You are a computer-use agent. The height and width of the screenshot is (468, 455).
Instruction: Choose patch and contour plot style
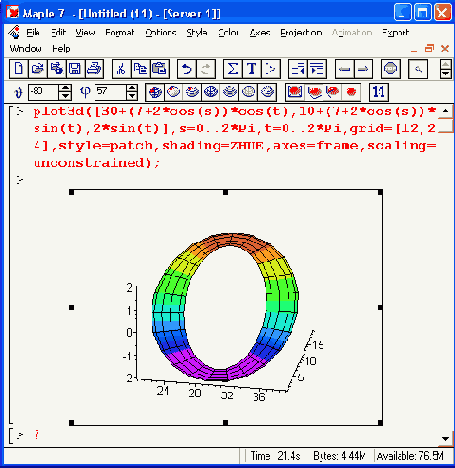coord(192,92)
